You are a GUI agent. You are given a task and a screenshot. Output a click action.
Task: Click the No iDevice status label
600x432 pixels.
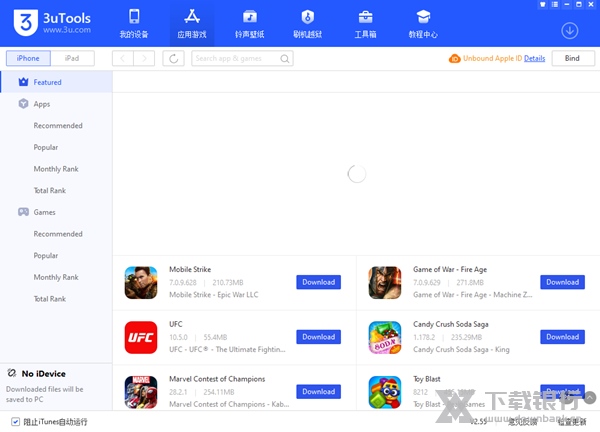43,373
